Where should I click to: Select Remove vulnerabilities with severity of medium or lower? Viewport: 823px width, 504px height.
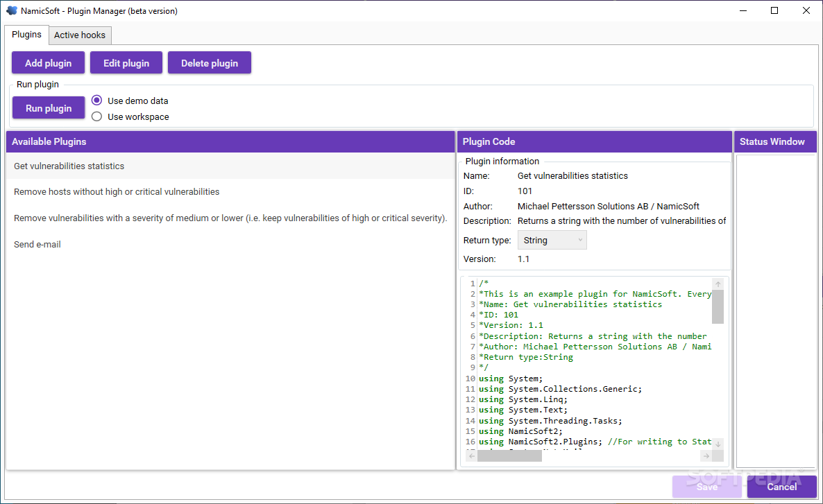pos(230,218)
